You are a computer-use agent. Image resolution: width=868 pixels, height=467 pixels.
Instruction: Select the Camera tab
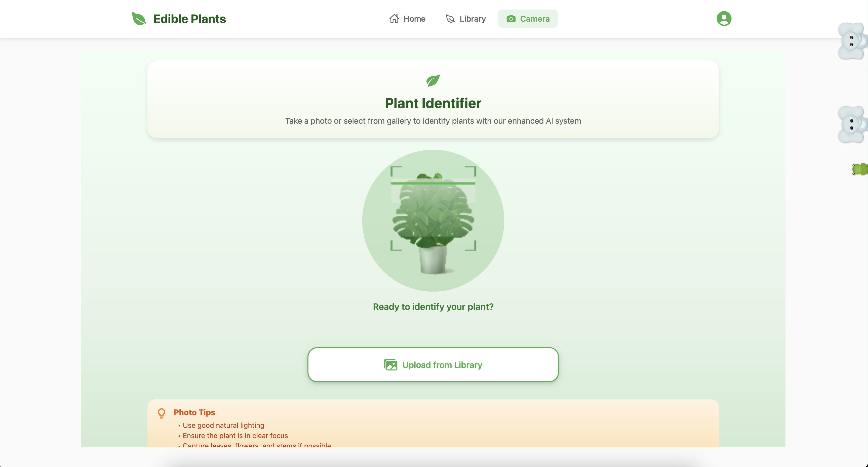coord(534,19)
